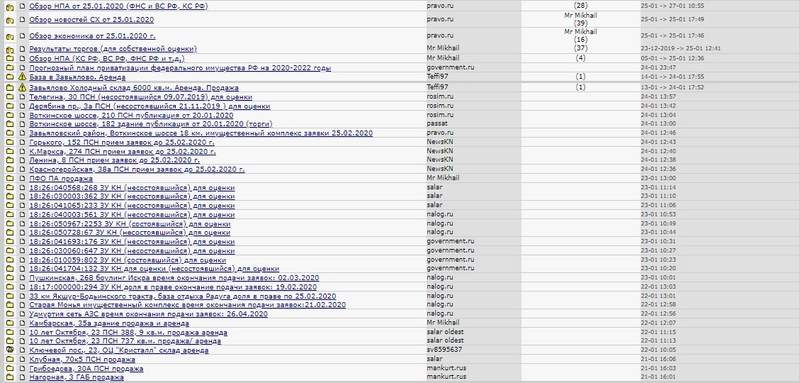The height and width of the screenshot is (383, 800).
Task: Click the folder icon beside Нагорная, 3 ГАБ
Action: click(10, 377)
